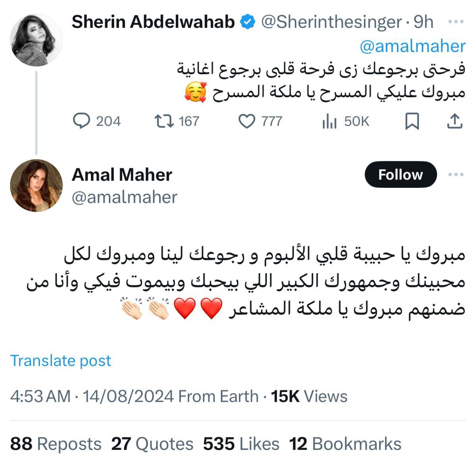
Task: View analytics of Sherin's 50K-view post
Action: point(329,121)
